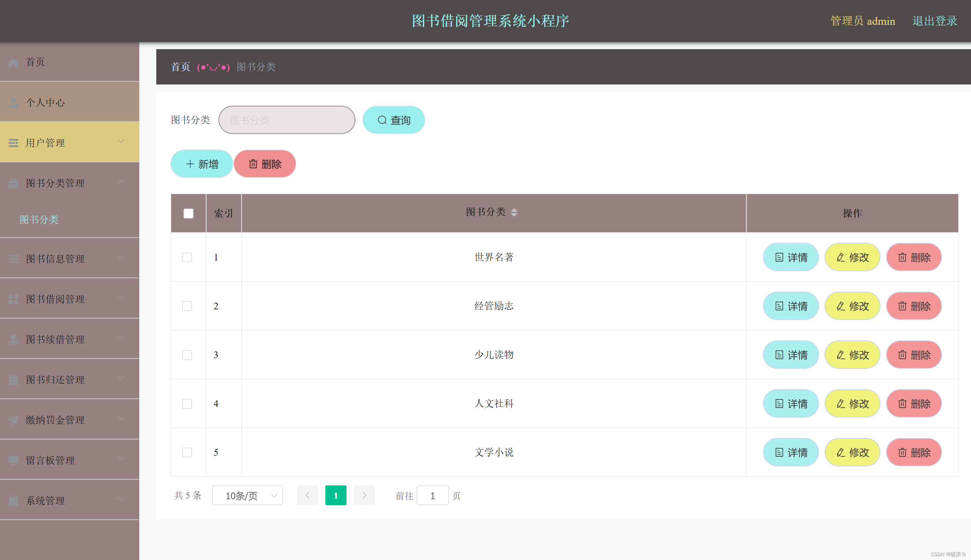
Task: Click the sort arrows in 图书分类 column header
Action: [x=514, y=212]
